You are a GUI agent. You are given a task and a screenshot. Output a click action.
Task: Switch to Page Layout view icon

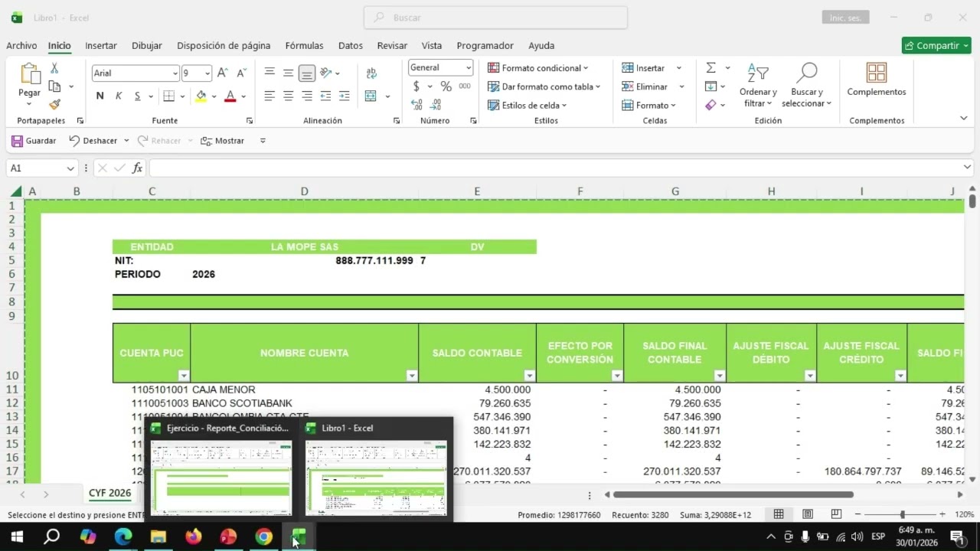coord(808,514)
